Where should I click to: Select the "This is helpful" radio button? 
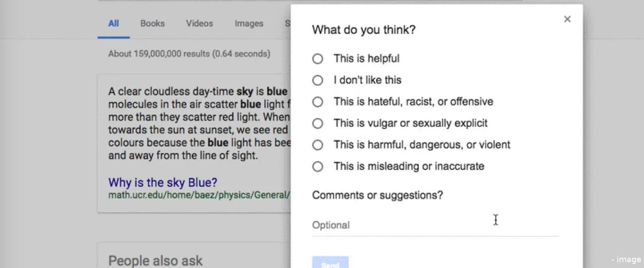(318, 59)
